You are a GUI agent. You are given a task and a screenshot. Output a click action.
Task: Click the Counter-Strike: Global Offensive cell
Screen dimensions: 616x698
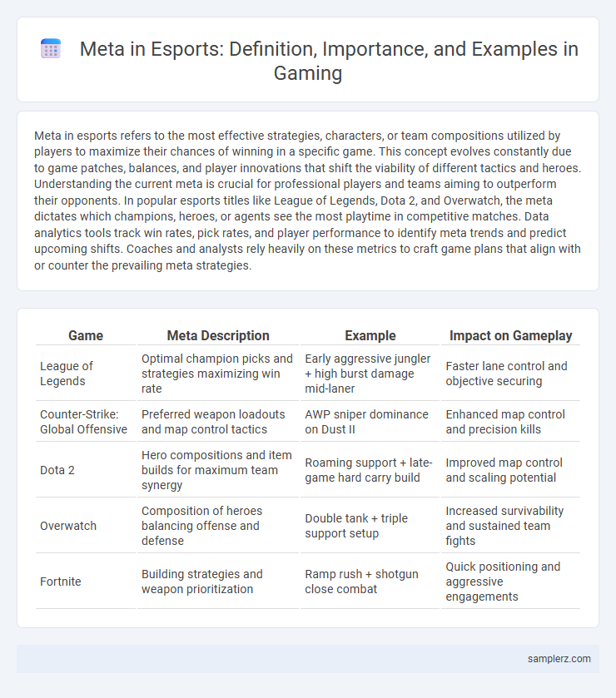pyautogui.click(x=86, y=422)
